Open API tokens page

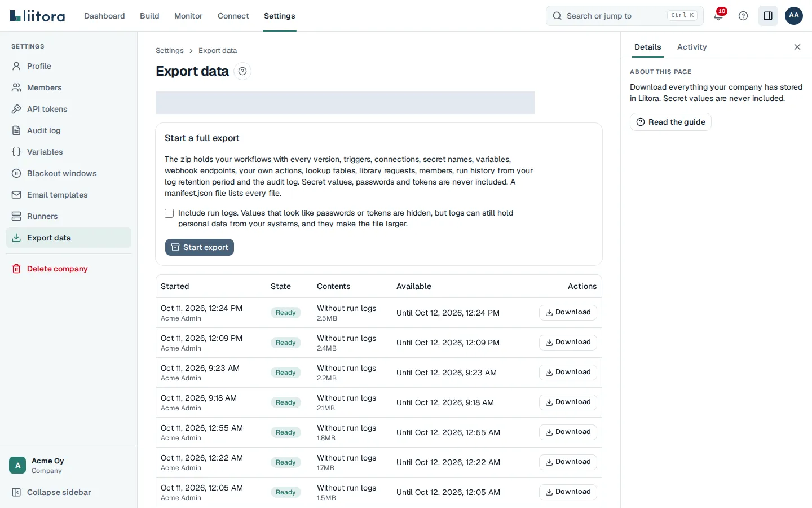68,109
